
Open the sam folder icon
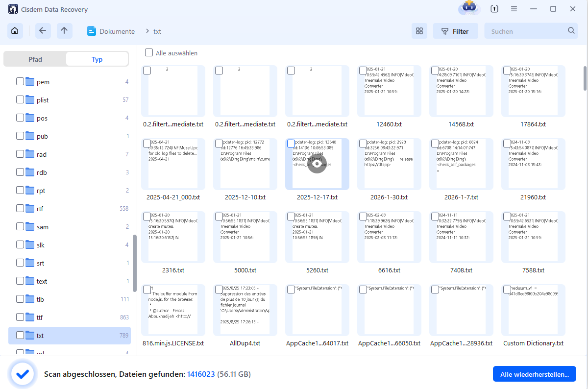pyautogui.click(x=30, y=226)
